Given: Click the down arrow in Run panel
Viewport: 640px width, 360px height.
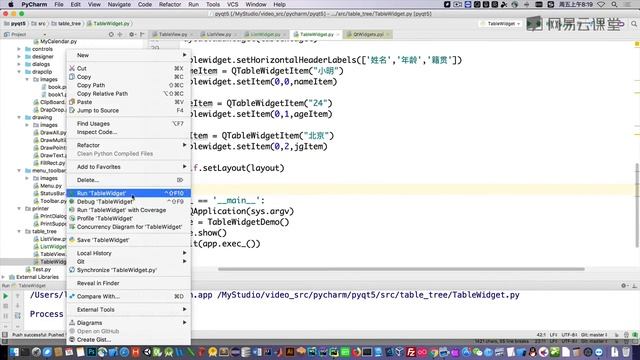Looking at the screenshot, I should tap(18, 306).
